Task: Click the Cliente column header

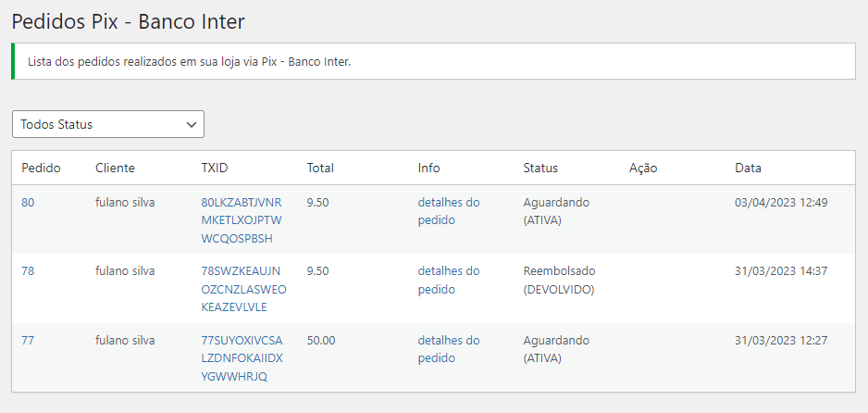Action: point(115,168)
